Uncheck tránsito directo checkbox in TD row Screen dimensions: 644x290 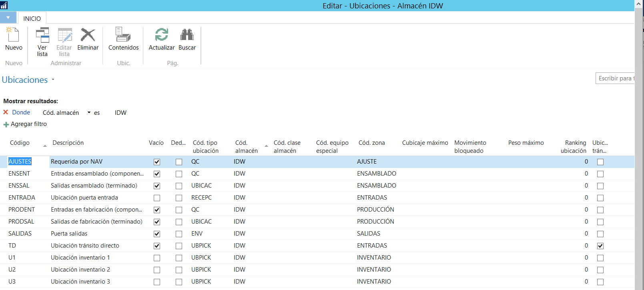tap(600, 246)
